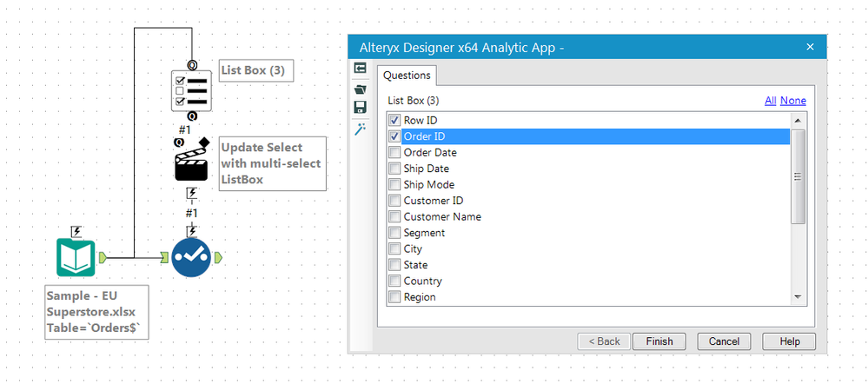Select the Action clapperboard tool
868x384 pixels.
191,164
